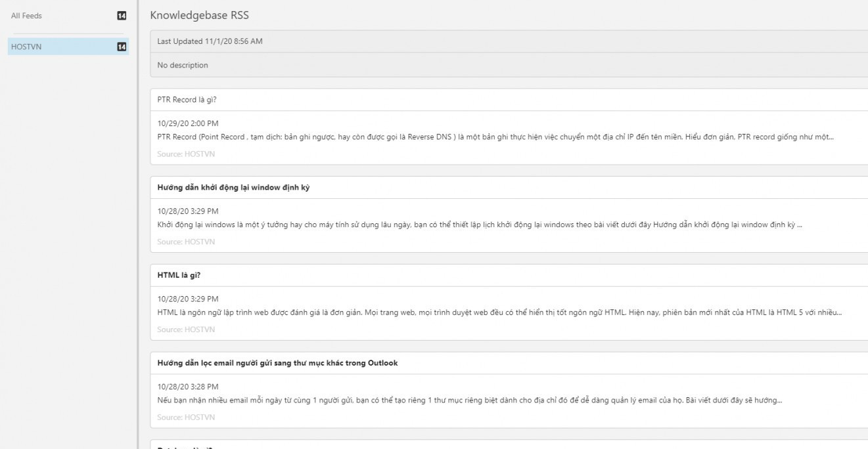Click the "No description" feed field
Image resolution: width=868 pixels, height=449 pixels.
183,65
